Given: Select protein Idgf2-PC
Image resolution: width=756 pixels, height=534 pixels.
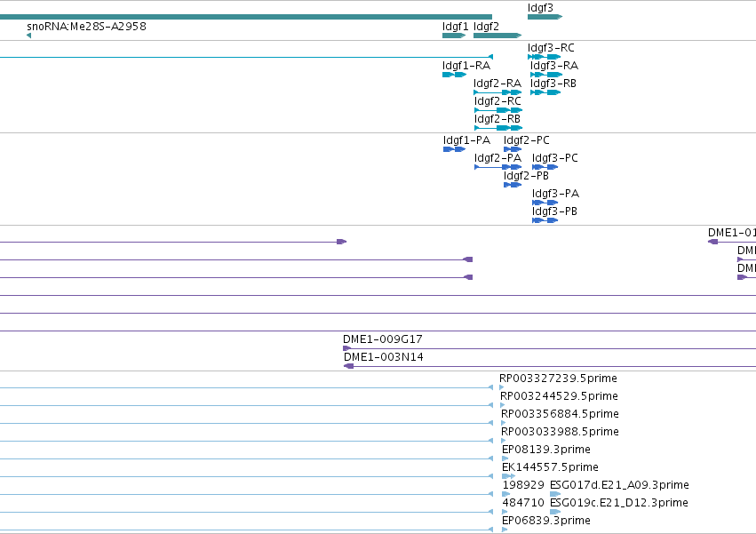Looking at the screenshot, I should click(x=527, y=140).
